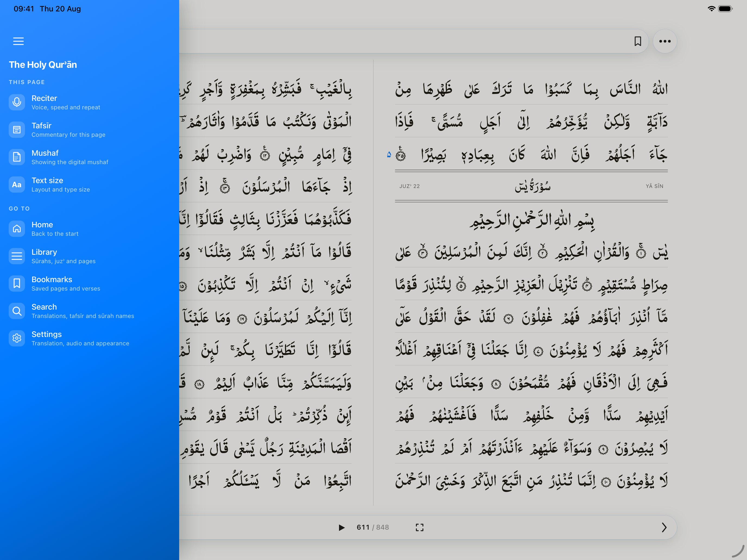Select Text size menu entry
This screenshot has width=747, height=560.
[x=47, y=181]
